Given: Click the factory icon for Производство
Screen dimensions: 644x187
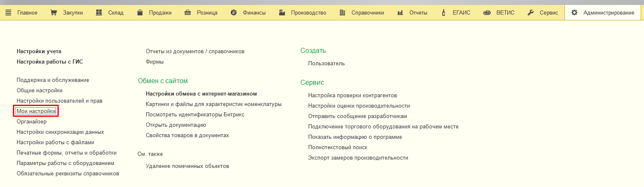Looking at the screenshot, I should click(282, 12).
